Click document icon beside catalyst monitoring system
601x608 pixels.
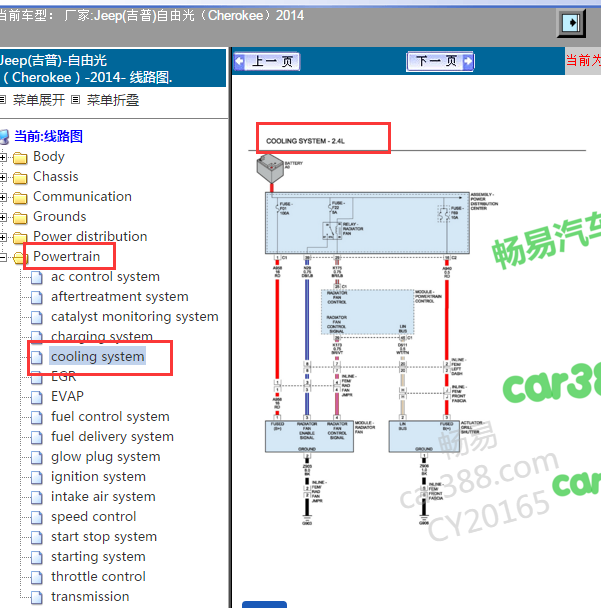37,318
